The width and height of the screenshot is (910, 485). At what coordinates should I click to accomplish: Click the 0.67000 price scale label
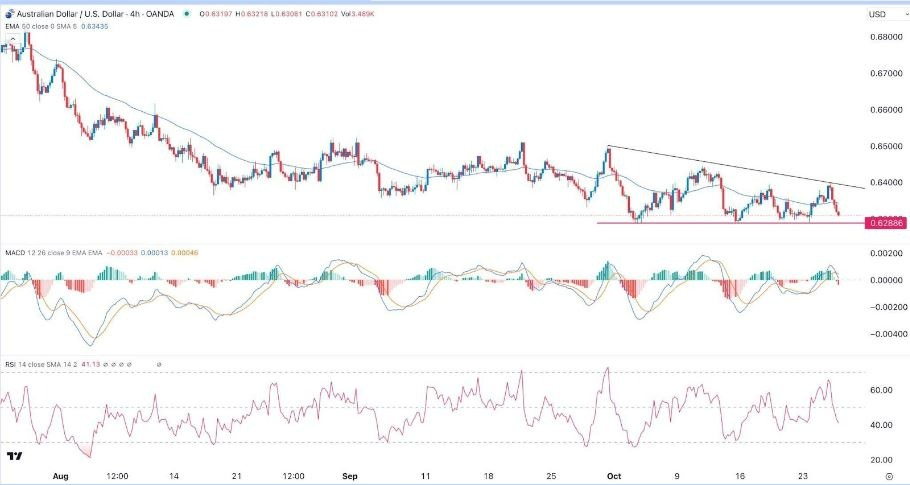[887, 74]
